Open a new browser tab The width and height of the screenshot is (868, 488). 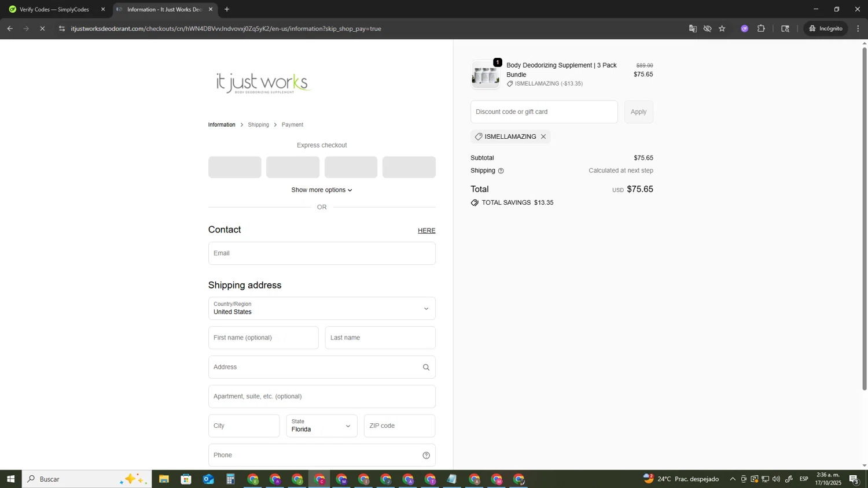[227, 9]
